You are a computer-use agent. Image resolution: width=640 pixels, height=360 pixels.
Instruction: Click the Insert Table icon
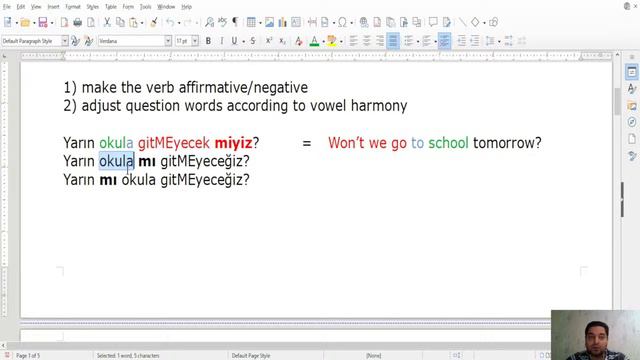tap(251, 22)
